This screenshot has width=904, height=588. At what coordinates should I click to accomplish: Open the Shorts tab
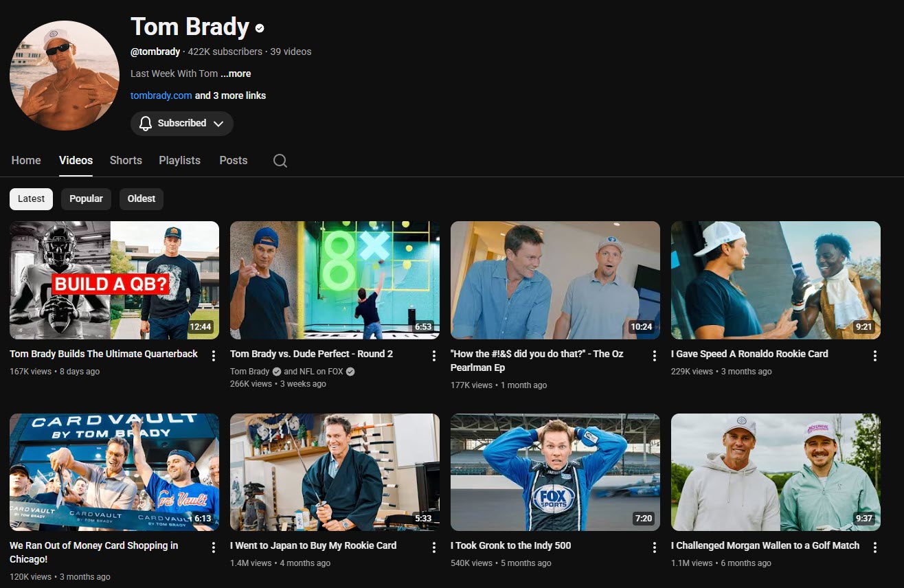click(x=126, y=160)
